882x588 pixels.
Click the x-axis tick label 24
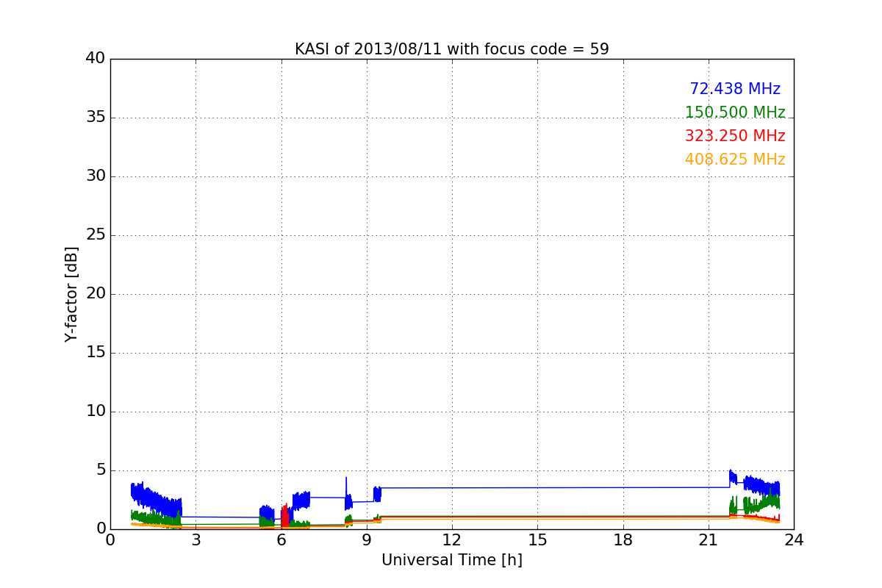pyautogui.click(x=794, y=540)
